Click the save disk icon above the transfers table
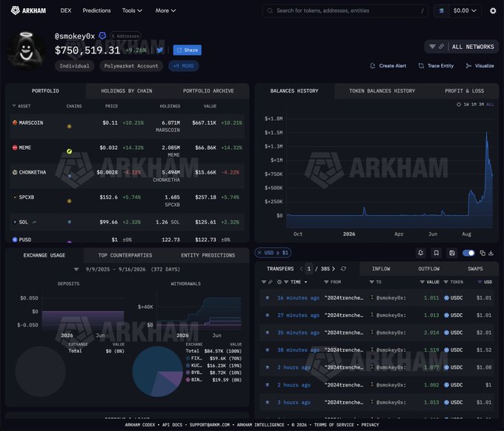This screenshot has height=431, width=504. (452, 253)
